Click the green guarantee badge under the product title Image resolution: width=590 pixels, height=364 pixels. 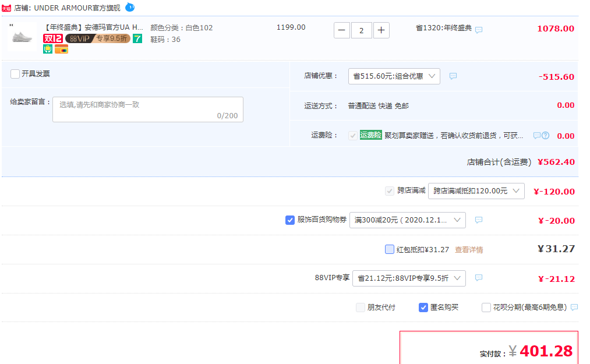(x=48, y=49)
